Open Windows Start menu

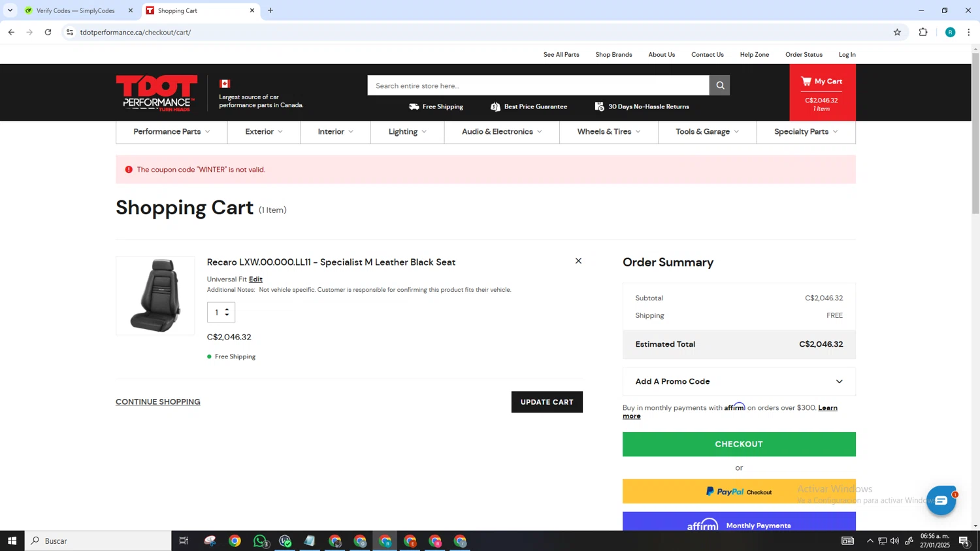pyautogui.click(x=12, y=541)
